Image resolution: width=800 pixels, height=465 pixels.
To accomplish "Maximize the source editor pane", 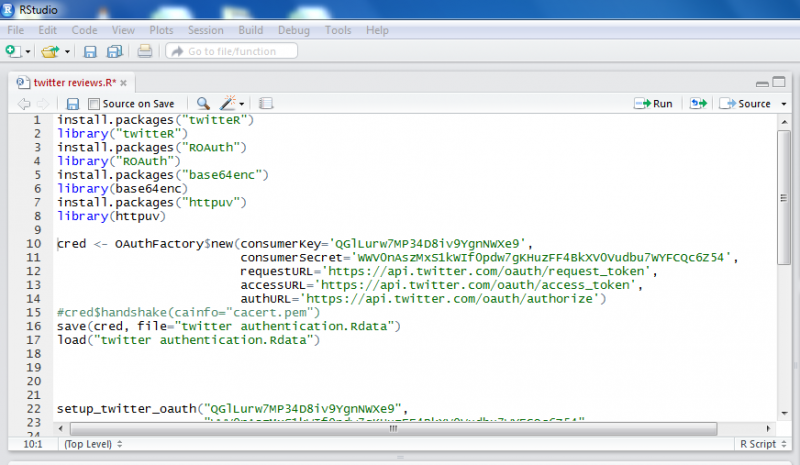I will pyautogui.click(x=779, y=82).
